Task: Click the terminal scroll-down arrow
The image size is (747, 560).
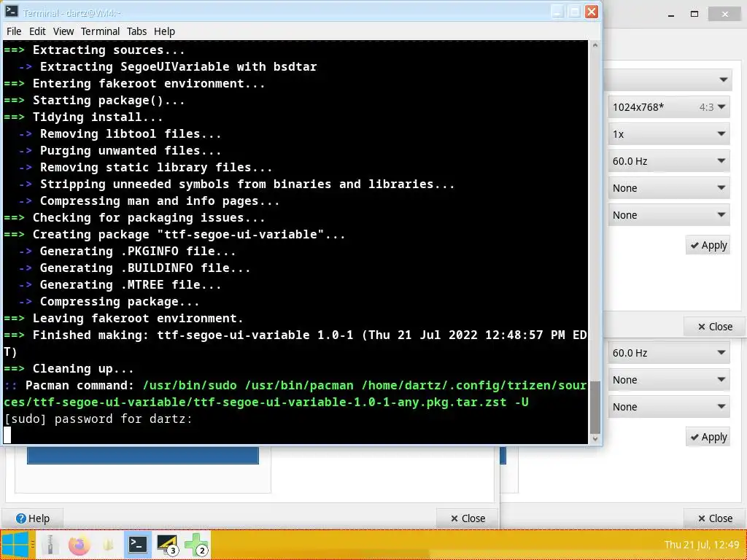Action: (595, 439)
